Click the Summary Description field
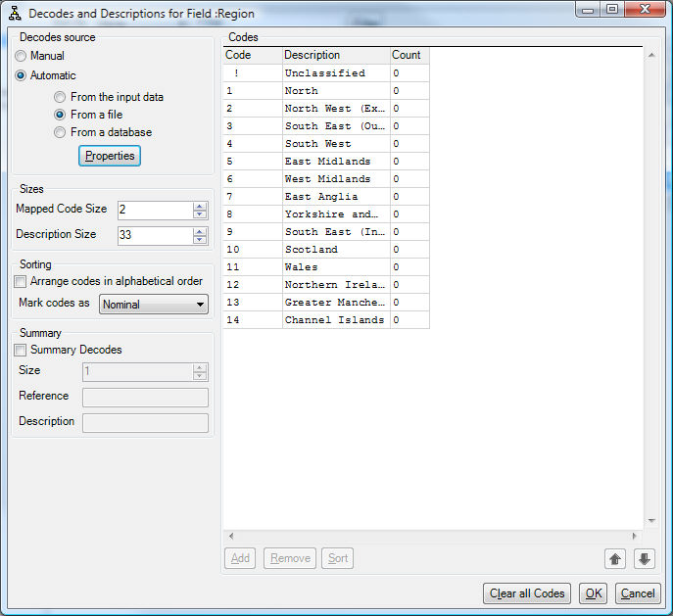The height and width of the screenshot is (616, 673). pos(146,423)
